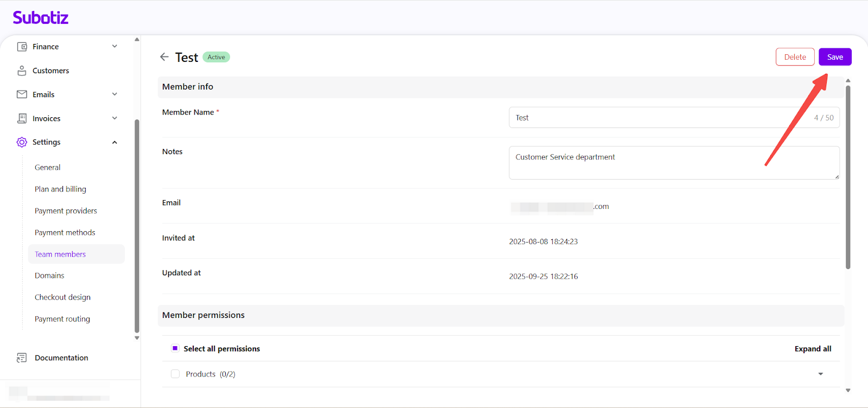Click the Emails envelope icon
The width and height of the screenshot is (868, 408).
22,94
